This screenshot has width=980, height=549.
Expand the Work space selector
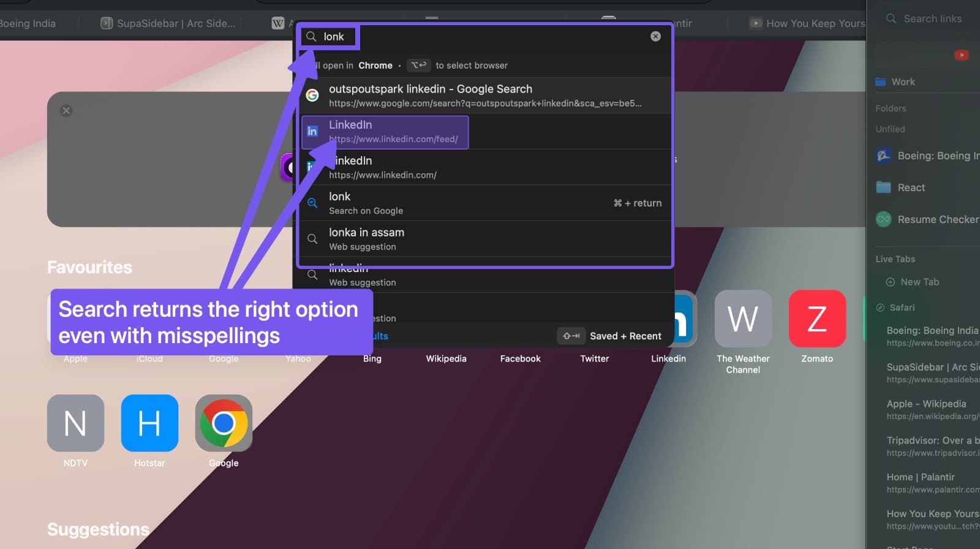(x=902, y=82)
